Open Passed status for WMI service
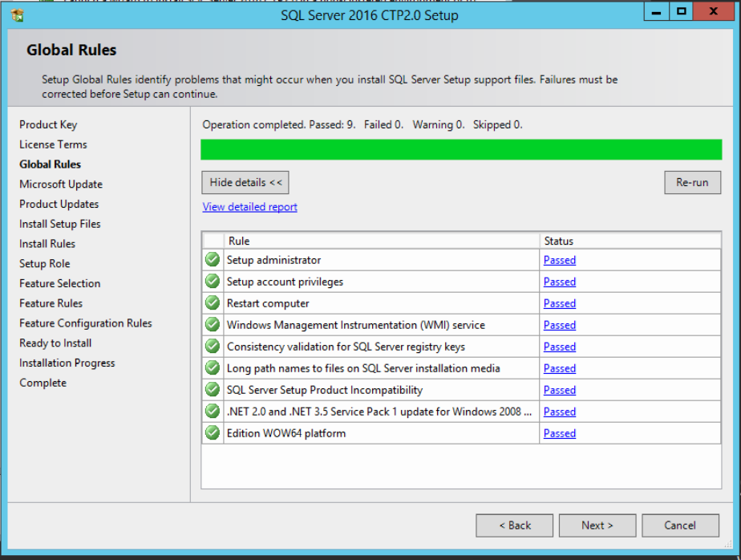The image size is (741, 560). tap(560, 326)
